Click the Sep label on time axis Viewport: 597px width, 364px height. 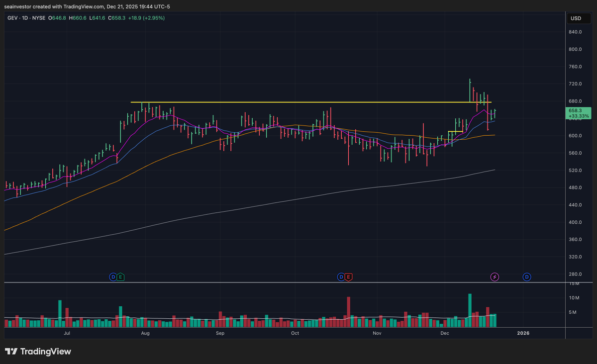click(220, 333)
